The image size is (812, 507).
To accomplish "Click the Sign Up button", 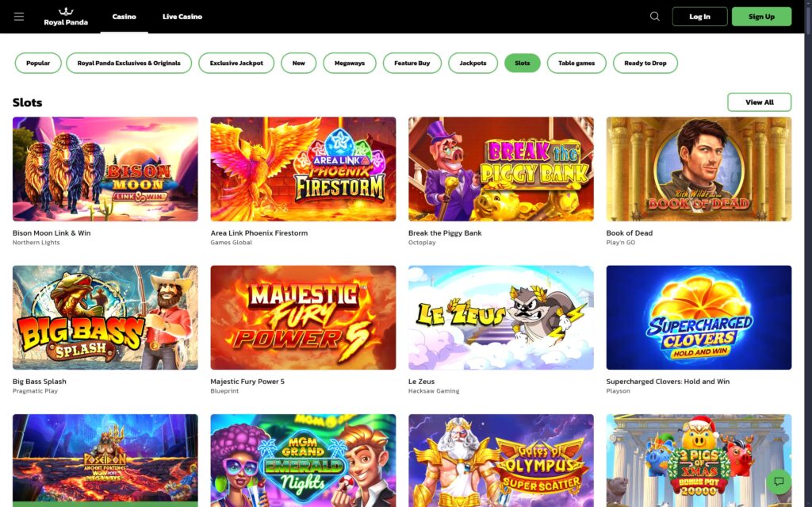I will tap(760, 16).
